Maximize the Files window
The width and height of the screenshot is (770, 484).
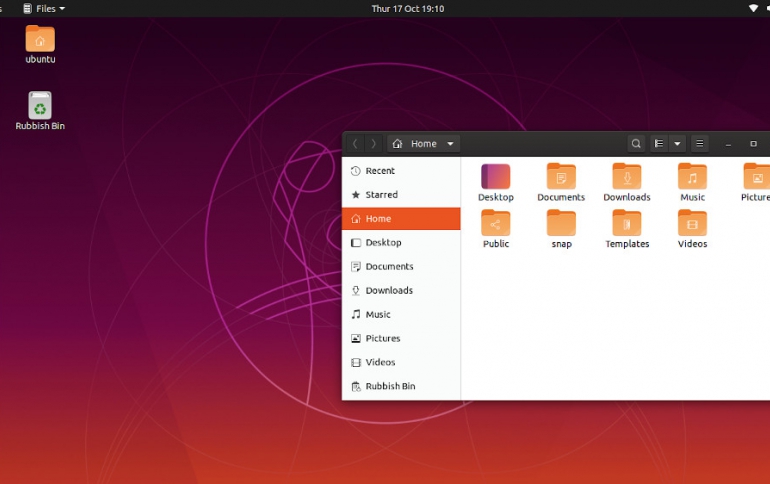point(753,144)
